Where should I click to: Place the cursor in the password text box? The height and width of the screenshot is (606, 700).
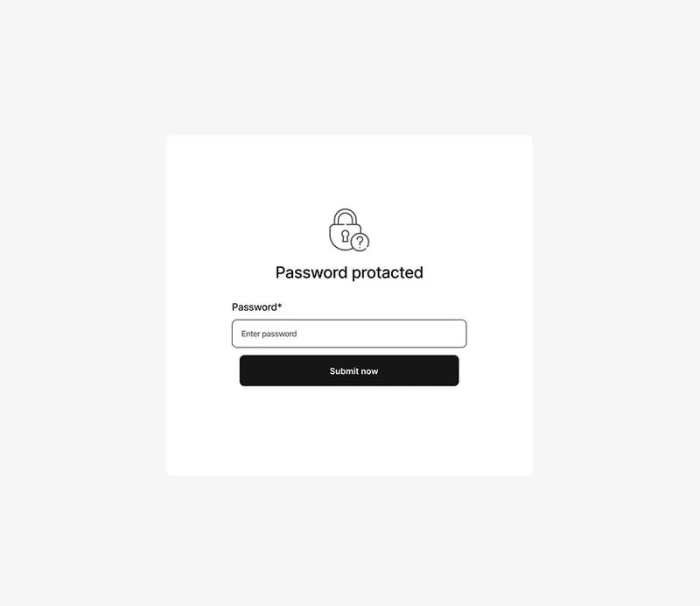pos(349,334)
